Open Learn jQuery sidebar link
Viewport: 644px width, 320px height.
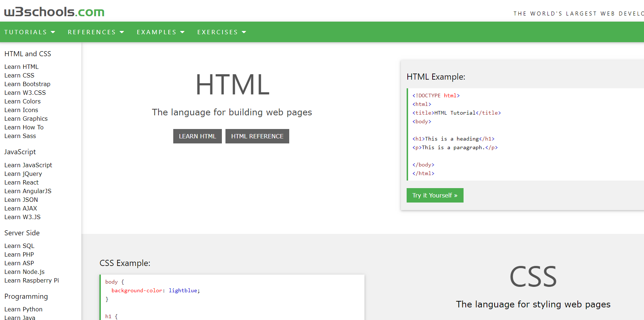point(23,174)
